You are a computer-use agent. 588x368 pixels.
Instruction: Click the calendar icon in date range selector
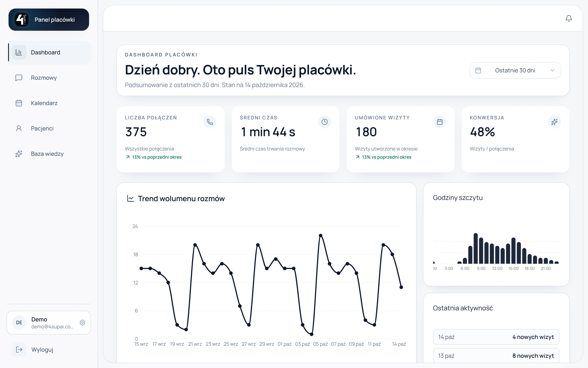click(x=478, y=70)
